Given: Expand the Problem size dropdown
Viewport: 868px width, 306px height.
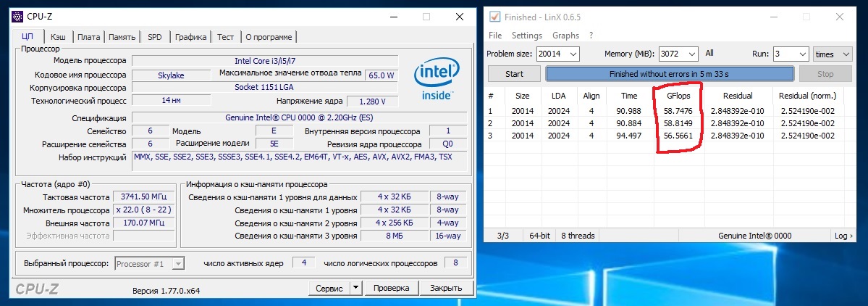Looking at the screenshot, I should tap(573, 54).
